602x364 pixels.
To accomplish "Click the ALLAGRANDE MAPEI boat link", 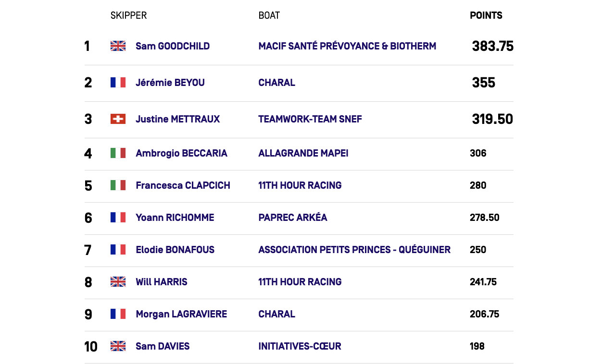I will [303, 153].
